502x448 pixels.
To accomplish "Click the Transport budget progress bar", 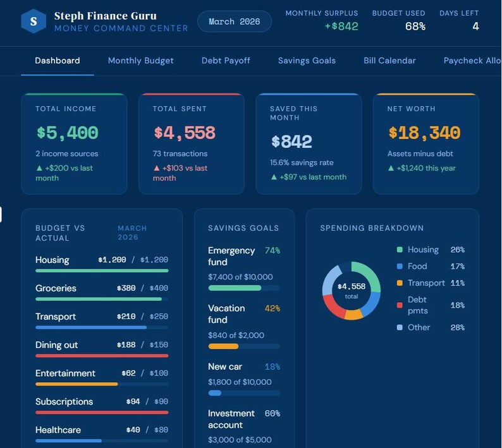I will click(x=102, y=327).
